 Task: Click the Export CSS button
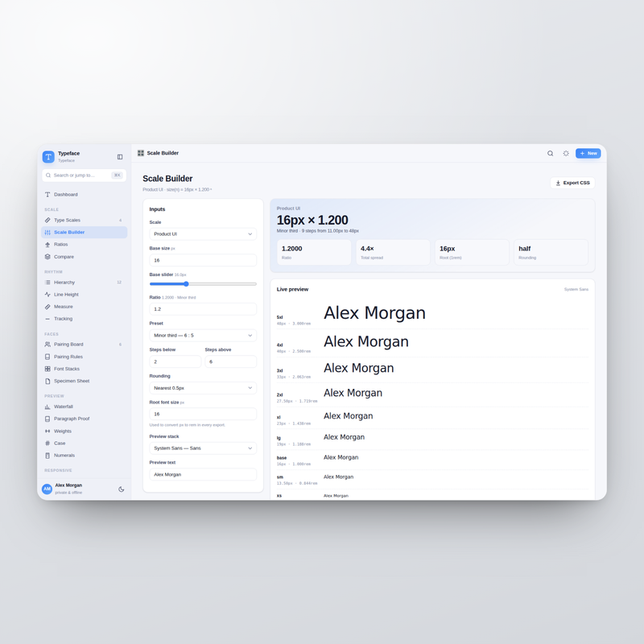pyautogui.click(x=572, y=183)
